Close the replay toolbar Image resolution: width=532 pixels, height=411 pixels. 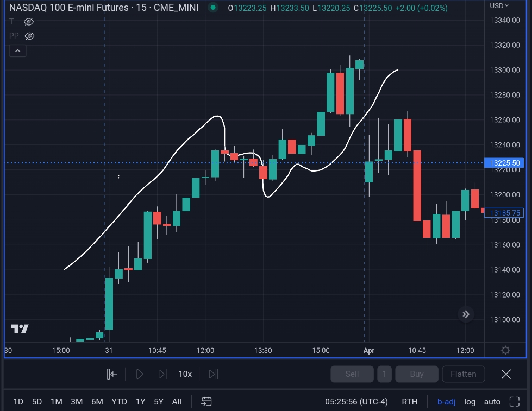click(x=506, y=374)
